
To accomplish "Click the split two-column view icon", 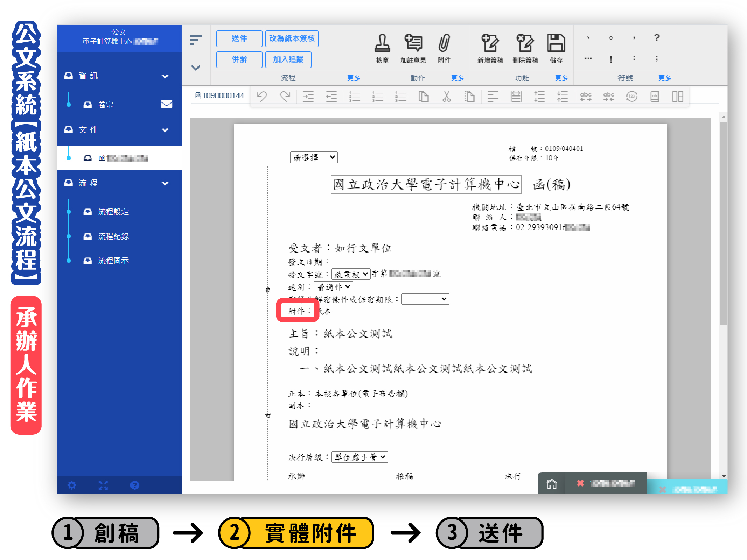I will 678,96.
